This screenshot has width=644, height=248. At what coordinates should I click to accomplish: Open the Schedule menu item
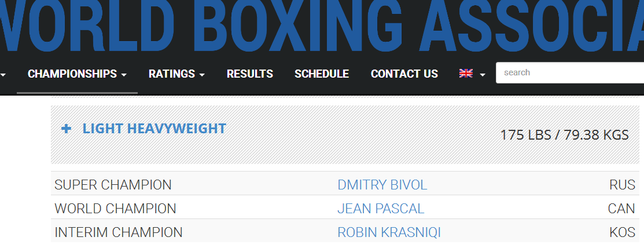[322, 74]
